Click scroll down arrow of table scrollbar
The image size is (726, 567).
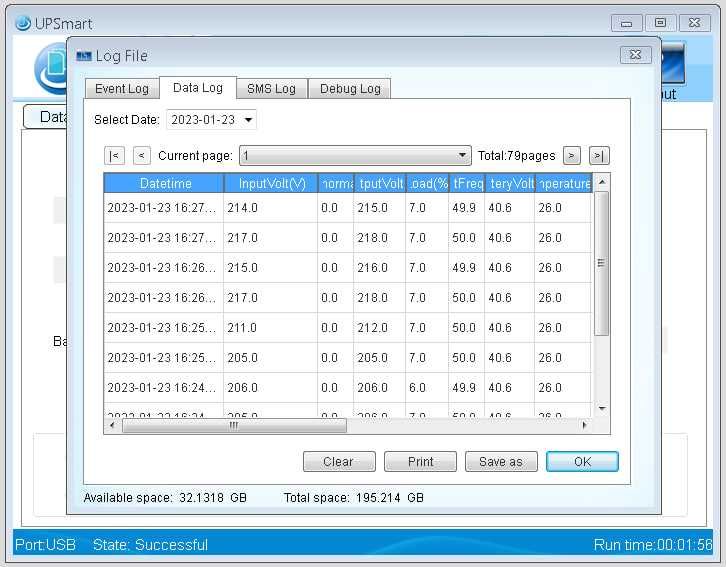(x=601, y=408)
